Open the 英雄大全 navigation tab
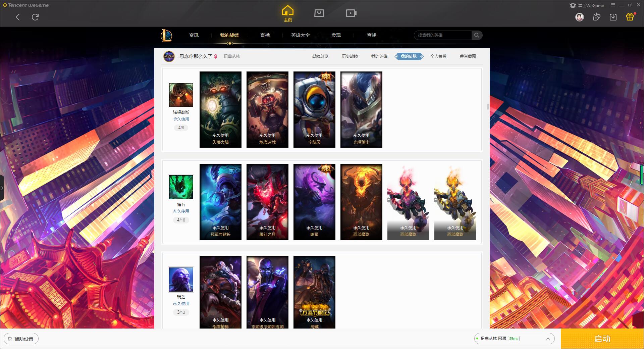The width and height of the screenshot is (644, 349). (x=301, y=35)
